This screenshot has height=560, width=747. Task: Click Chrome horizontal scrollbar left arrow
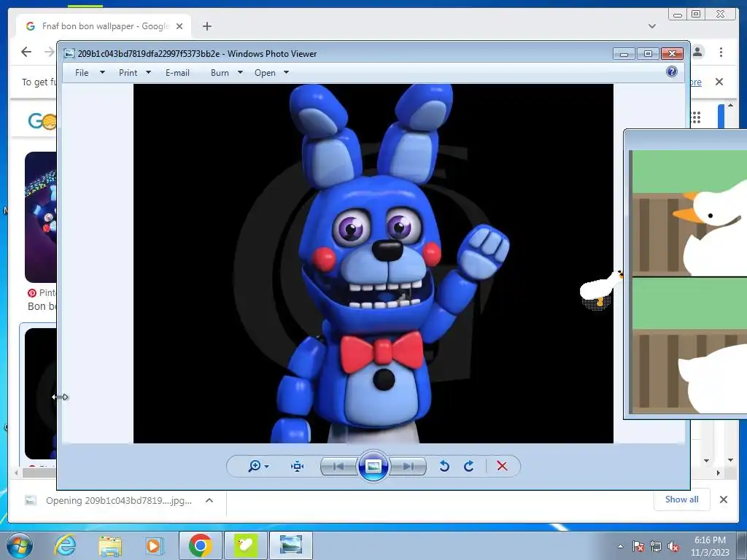(x=16, y=473)
